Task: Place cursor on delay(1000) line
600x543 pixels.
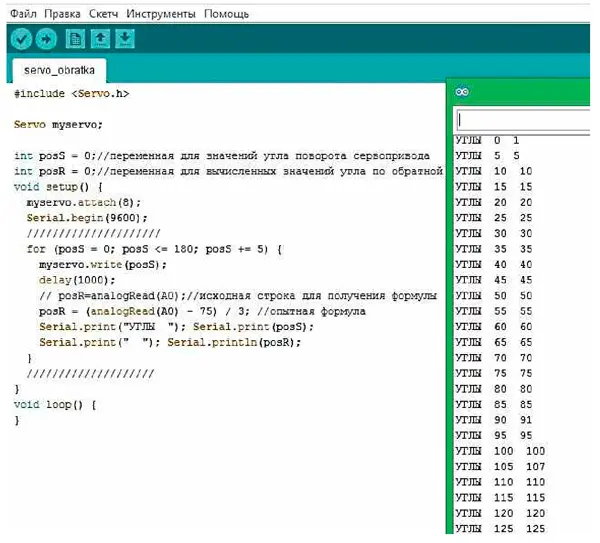Action: tap(68, 280)
